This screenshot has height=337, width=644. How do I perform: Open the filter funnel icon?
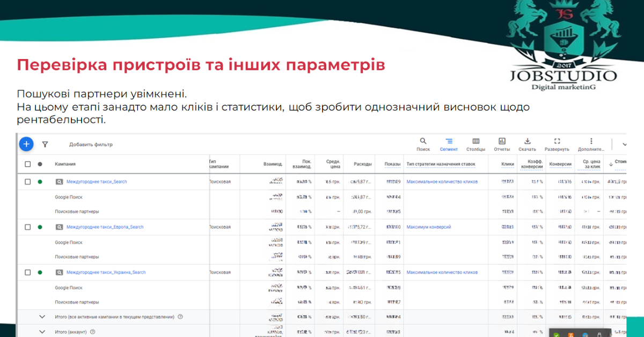(x=45, y=144)
